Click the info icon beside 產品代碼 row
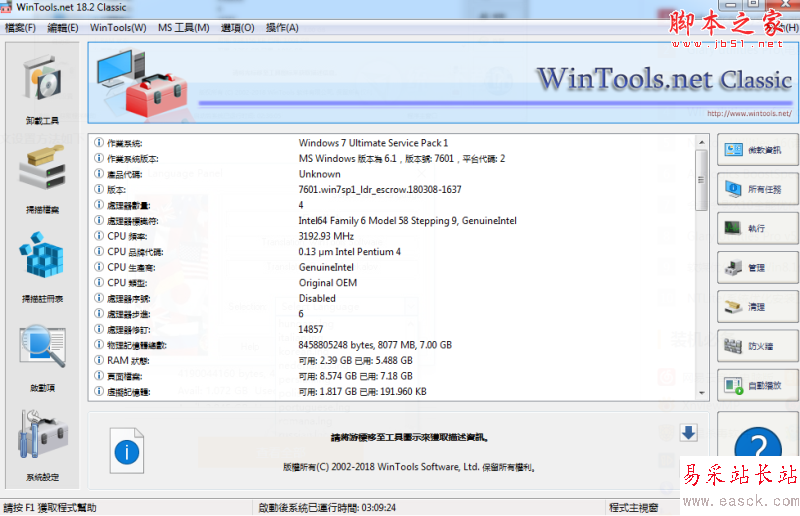Image resolution: width=800 pixels, height=516 pixels. tap(99, 174)
